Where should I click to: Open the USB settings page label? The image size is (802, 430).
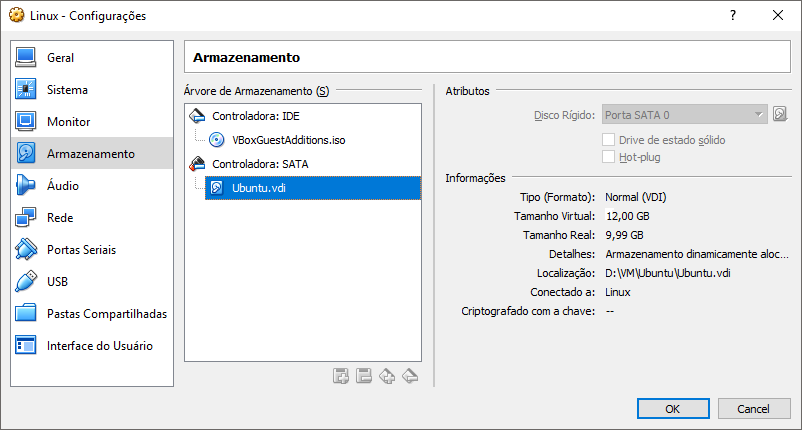[x=57, y=281]
